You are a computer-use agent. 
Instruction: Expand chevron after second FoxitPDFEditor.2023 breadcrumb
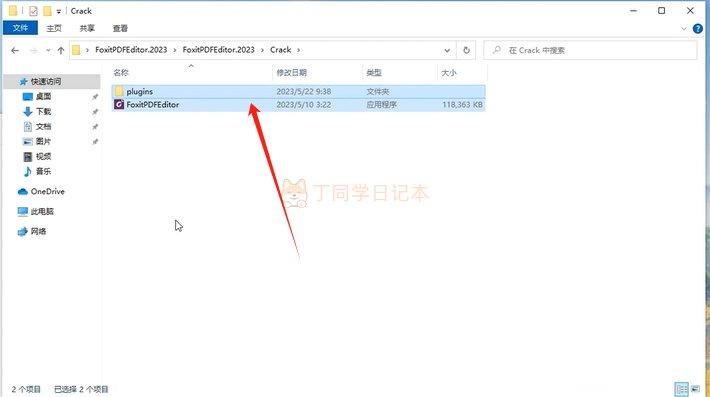(262, 50)
